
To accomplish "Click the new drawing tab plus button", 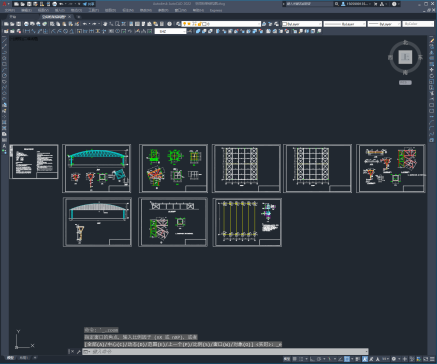I will (79, 17).
